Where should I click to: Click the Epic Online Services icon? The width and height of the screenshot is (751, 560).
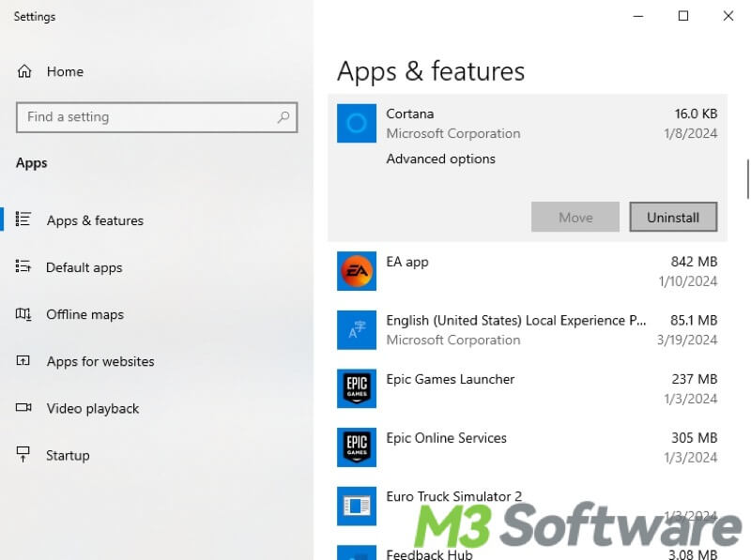tap(357, 447)
